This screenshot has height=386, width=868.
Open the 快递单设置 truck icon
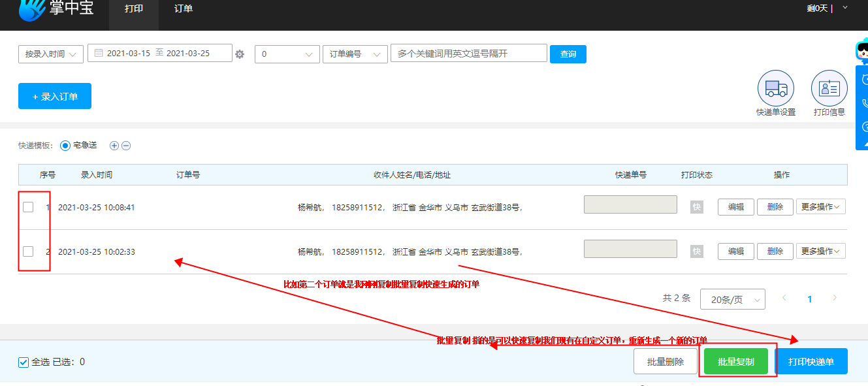pyautogui.click(x=776, y=88)
